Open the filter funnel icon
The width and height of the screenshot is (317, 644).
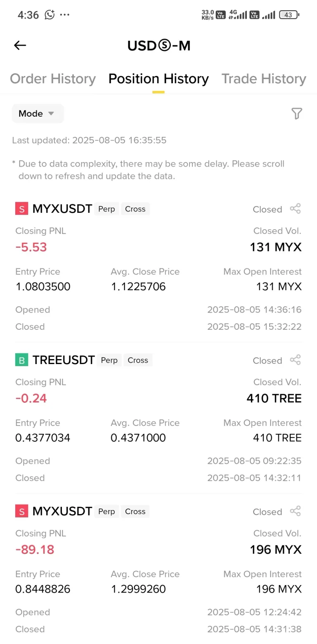(x=296, y=113)
